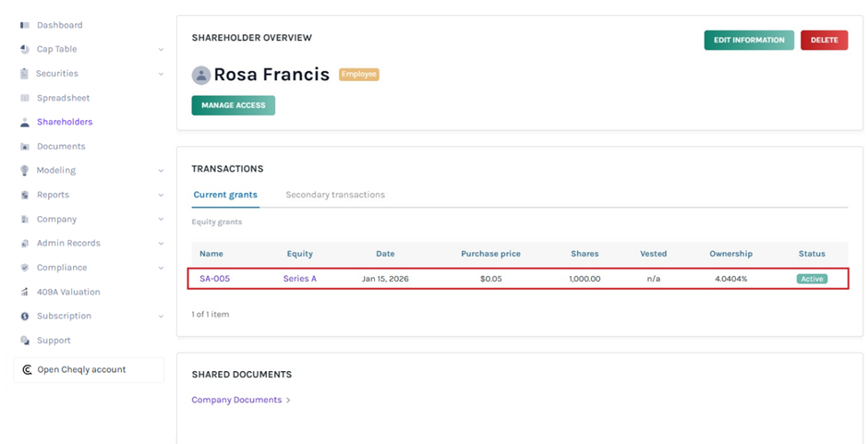Expand the Compliance chevron
The image size is (868, 444).
161,268
